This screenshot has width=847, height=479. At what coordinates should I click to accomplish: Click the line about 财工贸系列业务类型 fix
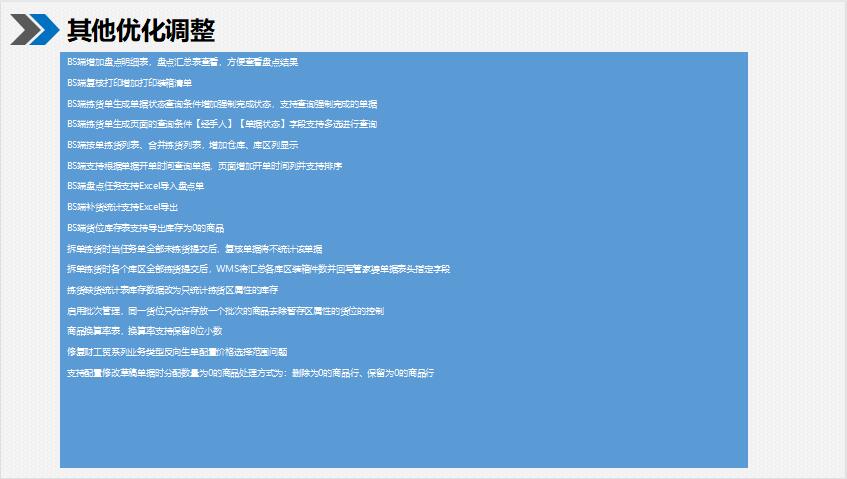tap(177, 352)
